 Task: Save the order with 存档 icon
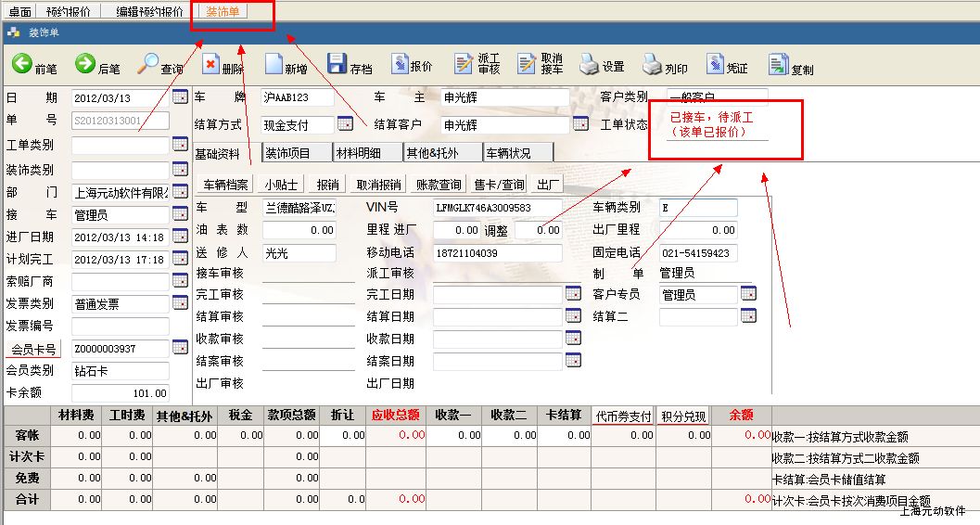coord(337,65)
